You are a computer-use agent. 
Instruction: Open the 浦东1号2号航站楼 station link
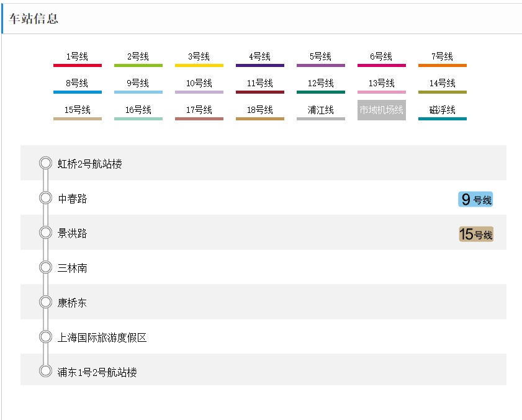(97, 373)
